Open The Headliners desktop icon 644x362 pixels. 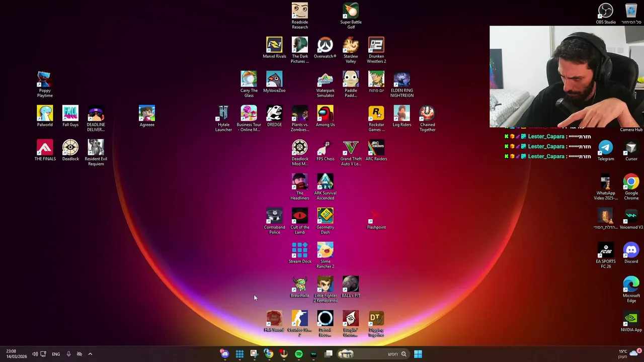coord(300,187)
